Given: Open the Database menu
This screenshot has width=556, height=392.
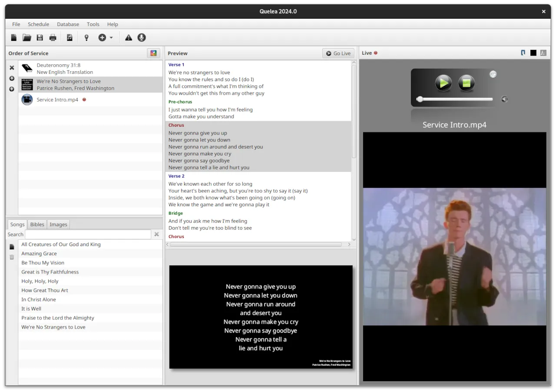Looking at the screenshot, I should coord(68,24).
